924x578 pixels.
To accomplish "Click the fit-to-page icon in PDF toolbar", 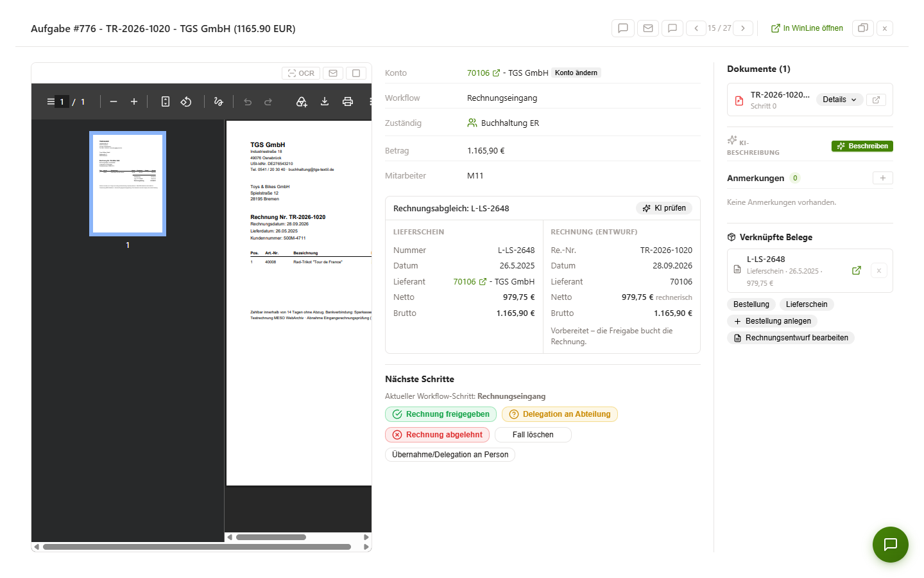I will tap(166, 101).
